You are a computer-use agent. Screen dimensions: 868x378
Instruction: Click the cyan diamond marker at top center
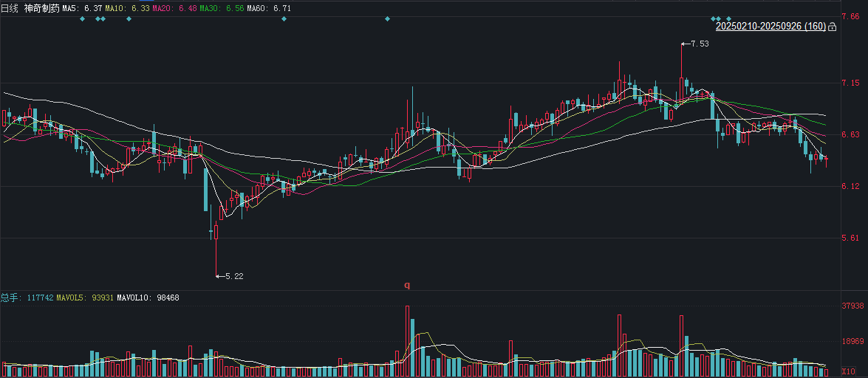[x=387, y=18]
